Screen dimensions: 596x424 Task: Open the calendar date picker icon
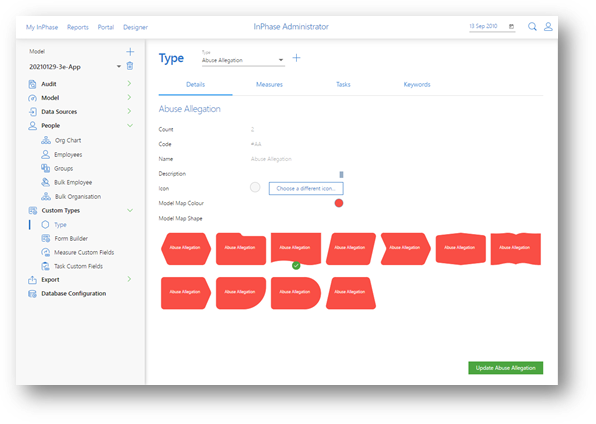point(511,26)
